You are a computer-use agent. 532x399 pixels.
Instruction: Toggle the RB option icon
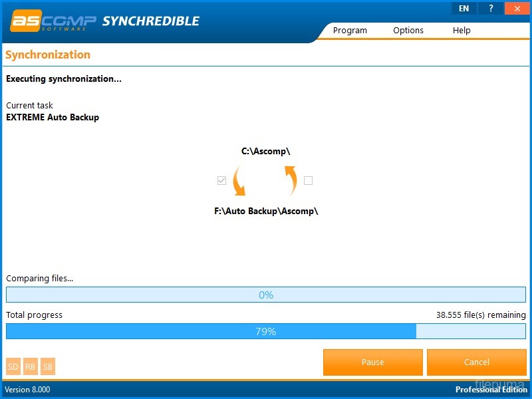30,366
